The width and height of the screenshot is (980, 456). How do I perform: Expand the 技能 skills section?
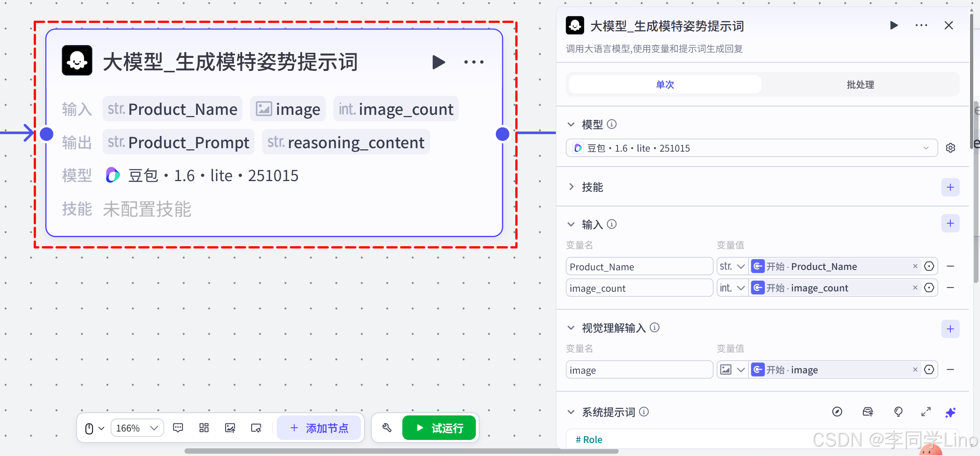coord(572,187)
